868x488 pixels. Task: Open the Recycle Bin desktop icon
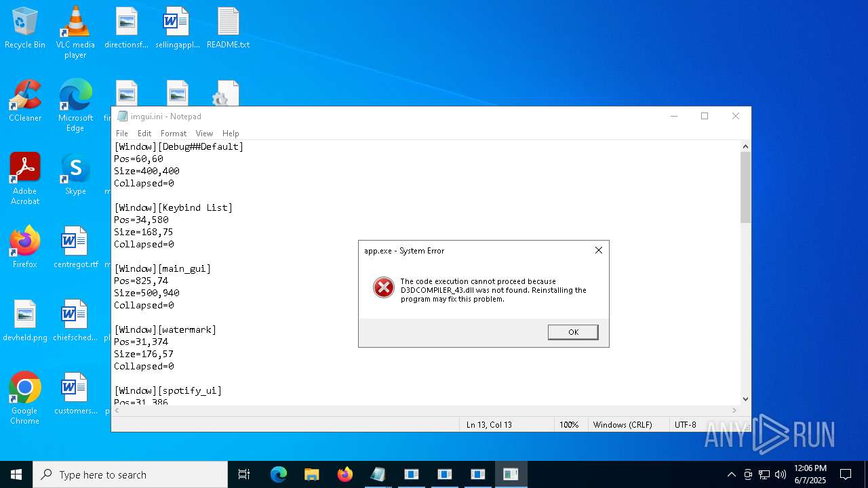click(x=25, y=28)
